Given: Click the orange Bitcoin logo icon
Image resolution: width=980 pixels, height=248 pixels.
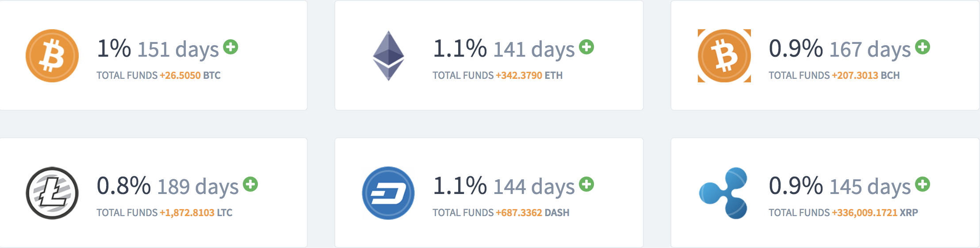Looking at the screenshot, I should click(x=52, y=56).
